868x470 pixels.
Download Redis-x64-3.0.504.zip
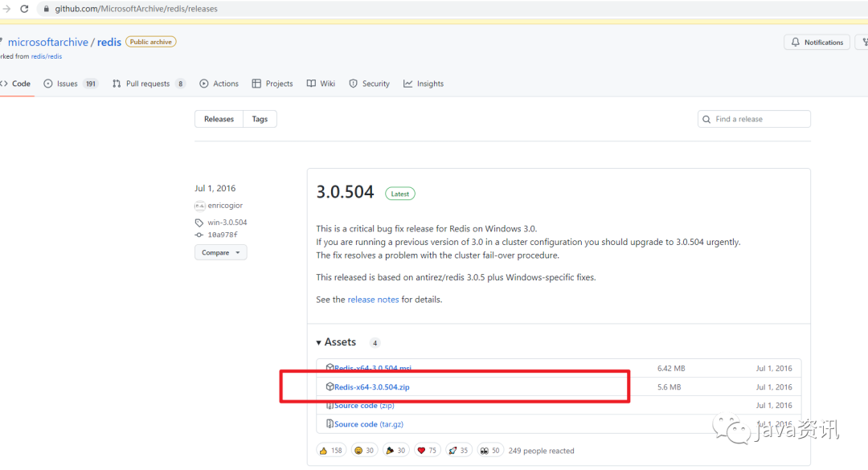pyautogui.click(x=372, y=387)
